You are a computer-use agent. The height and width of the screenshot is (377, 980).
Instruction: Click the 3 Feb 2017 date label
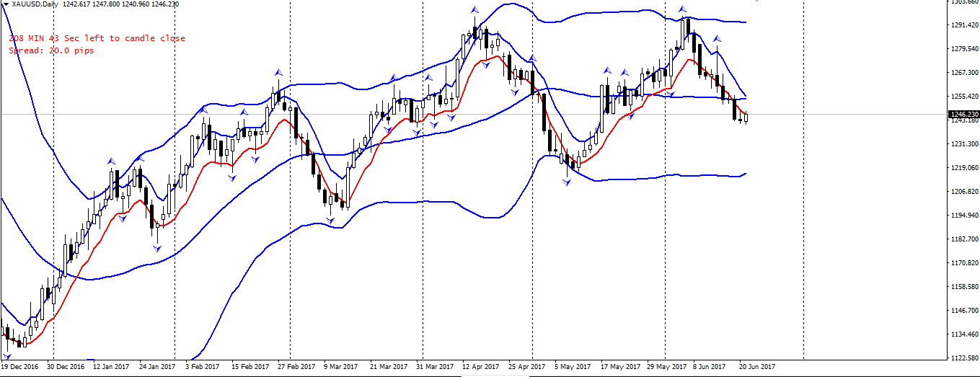pyautogui.click(x=202, y=366)
